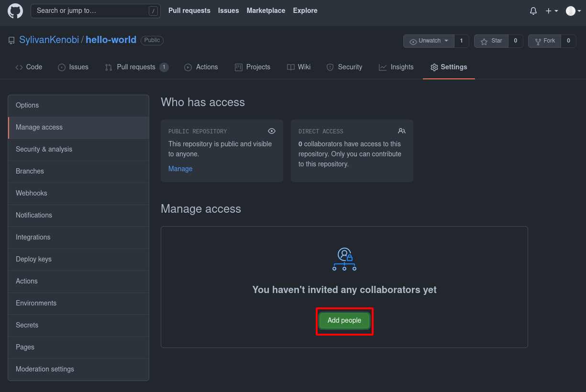Click the people icon in the Direct Access card
586x392 pixels.
(402, 131)
